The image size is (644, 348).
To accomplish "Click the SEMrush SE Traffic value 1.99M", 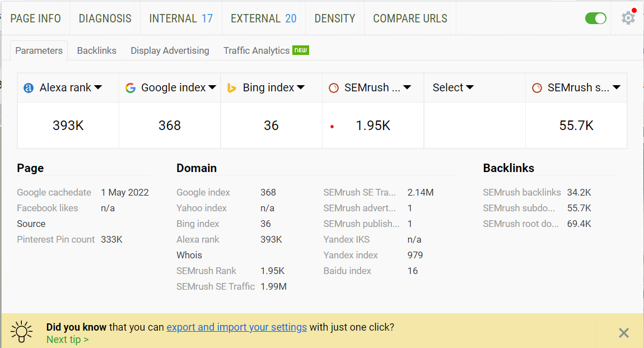I will pyautogui.click(x=273, y=286).
